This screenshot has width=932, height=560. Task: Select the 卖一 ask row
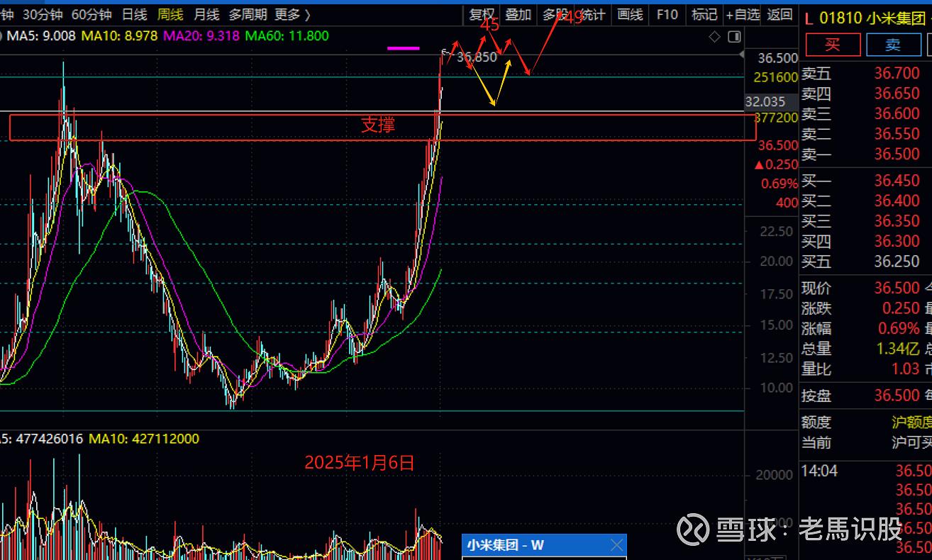coord(865,155)
